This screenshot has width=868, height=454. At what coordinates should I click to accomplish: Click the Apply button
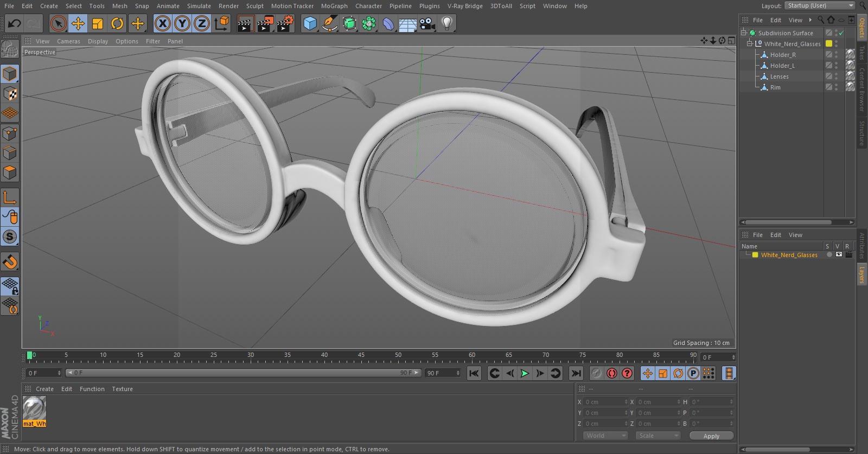pyautogui.click(x=711, y=436)
